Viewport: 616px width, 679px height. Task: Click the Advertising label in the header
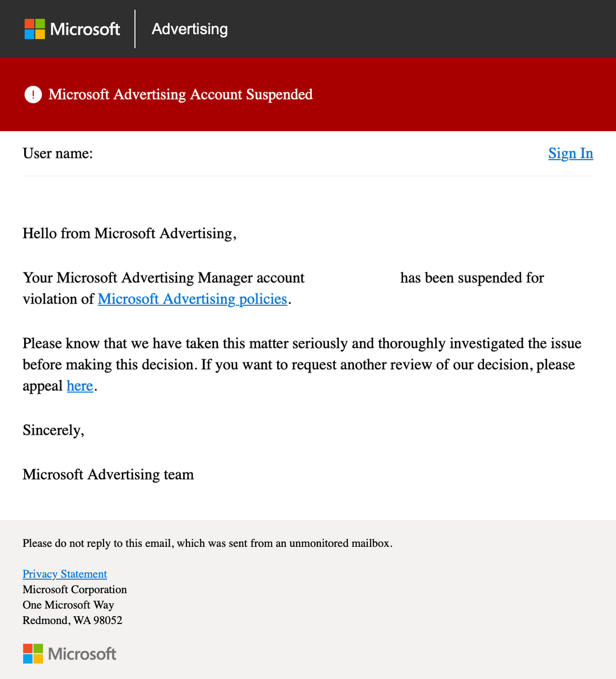pyautogui.click(x=189, y=29)
